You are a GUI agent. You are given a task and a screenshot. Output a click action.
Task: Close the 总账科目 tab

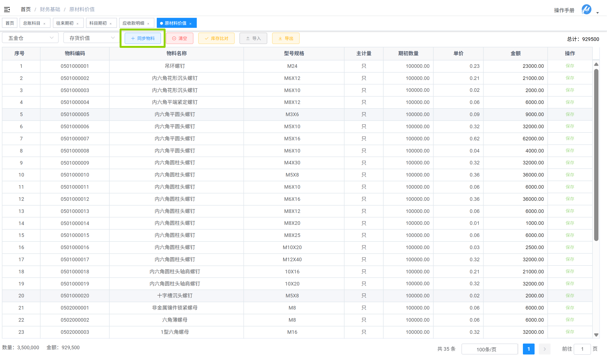(45, 24)
